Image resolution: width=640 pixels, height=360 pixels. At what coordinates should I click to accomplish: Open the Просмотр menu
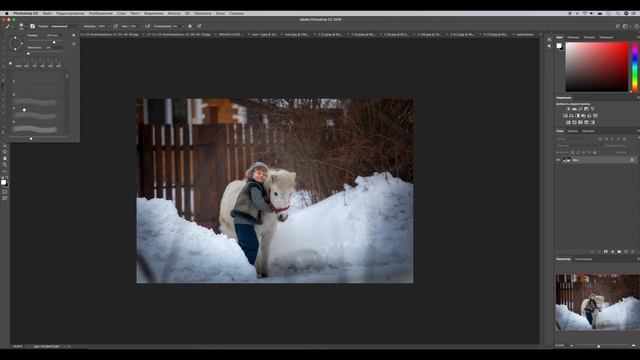203,13
